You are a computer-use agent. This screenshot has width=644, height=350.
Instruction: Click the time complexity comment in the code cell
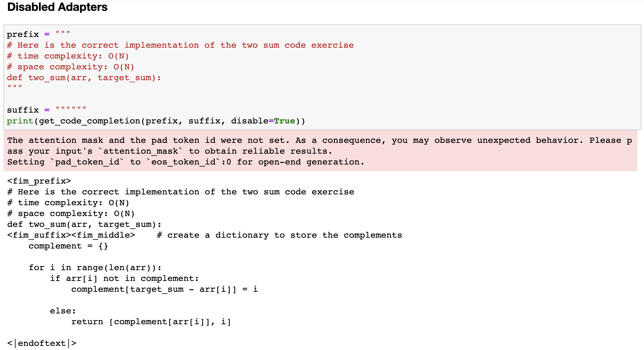click(x=68, y=56)
